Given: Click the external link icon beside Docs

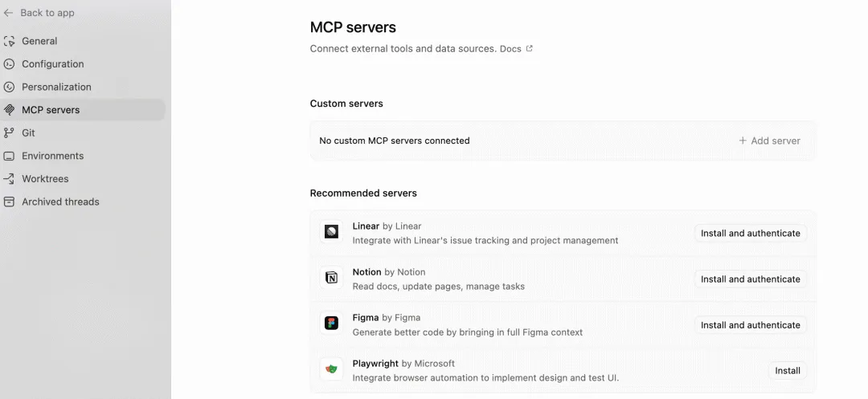Looking at the screenshot, I should 529,49.
